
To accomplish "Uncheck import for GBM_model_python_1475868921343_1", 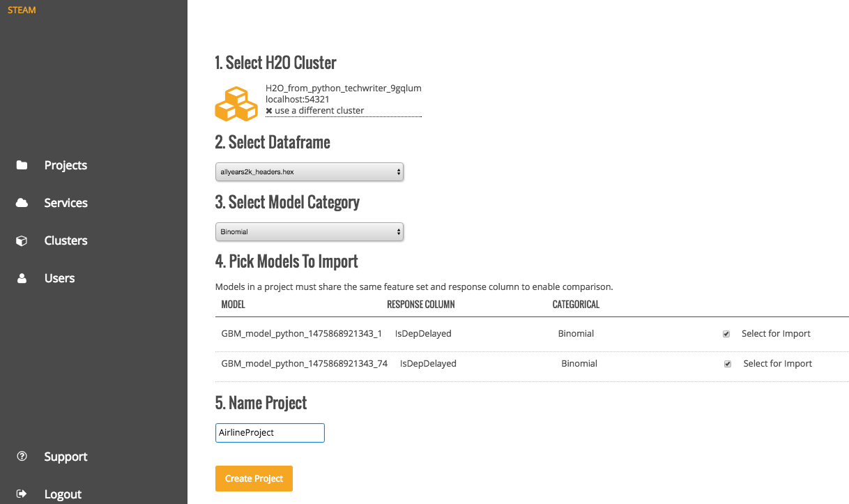I will (x=726, y=334).
